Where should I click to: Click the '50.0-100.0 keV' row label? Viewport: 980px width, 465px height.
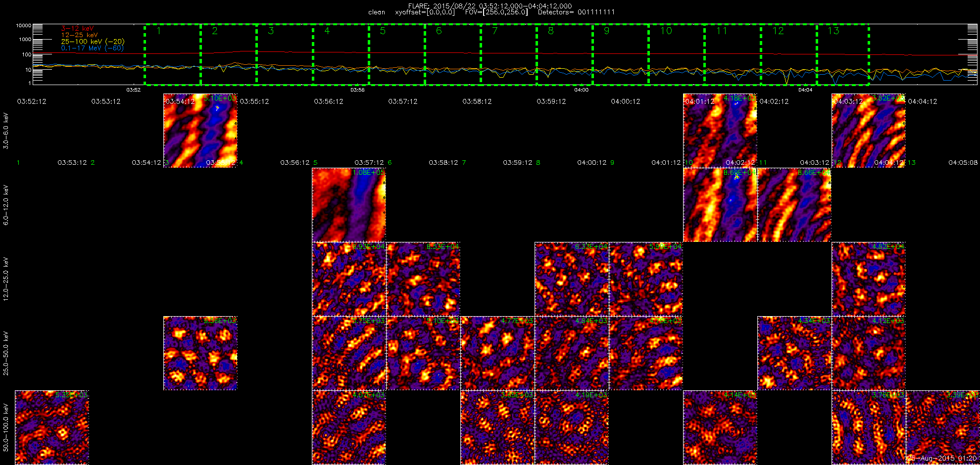pos(6,427)
